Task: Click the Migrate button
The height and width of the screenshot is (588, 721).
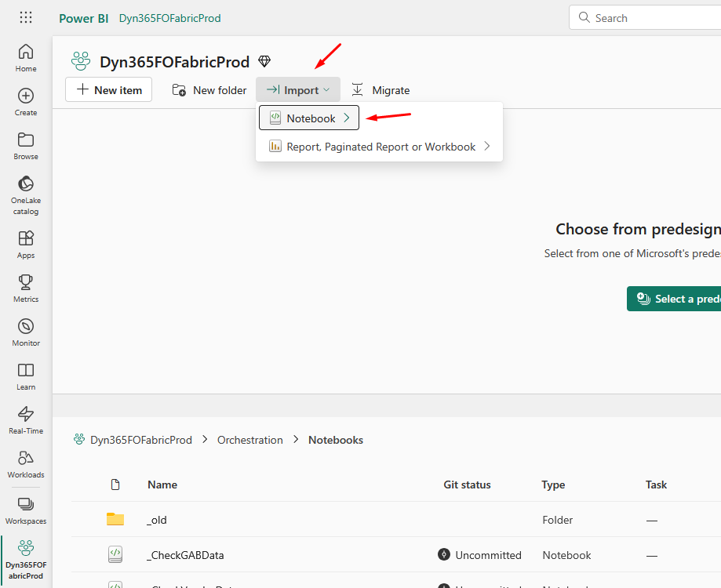Action: click(x=381, y=90)
